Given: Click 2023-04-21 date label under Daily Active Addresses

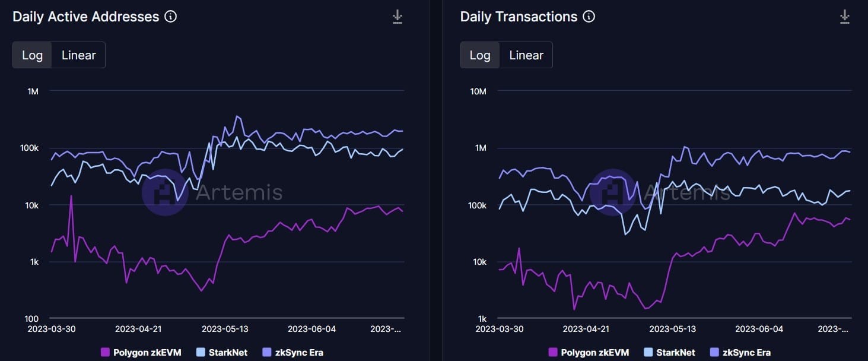Looking at the screenshot, I should click(x=138, y=329).
